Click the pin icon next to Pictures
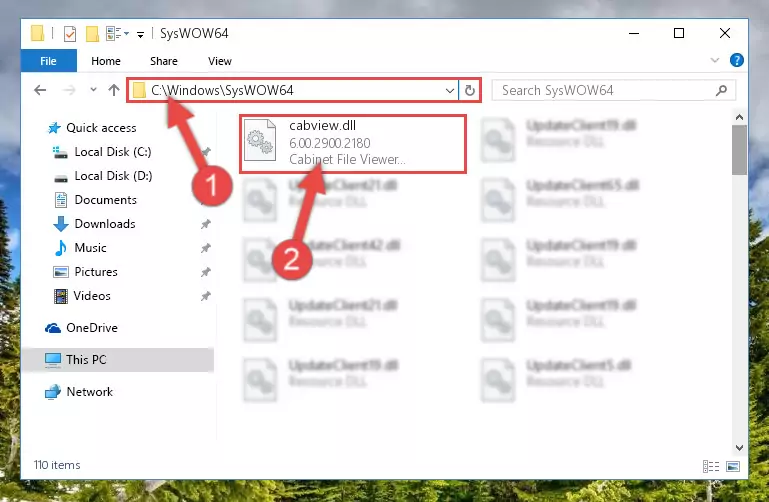Screen dimensions: 769x502 pyautogui.click(x=205, y=272)
